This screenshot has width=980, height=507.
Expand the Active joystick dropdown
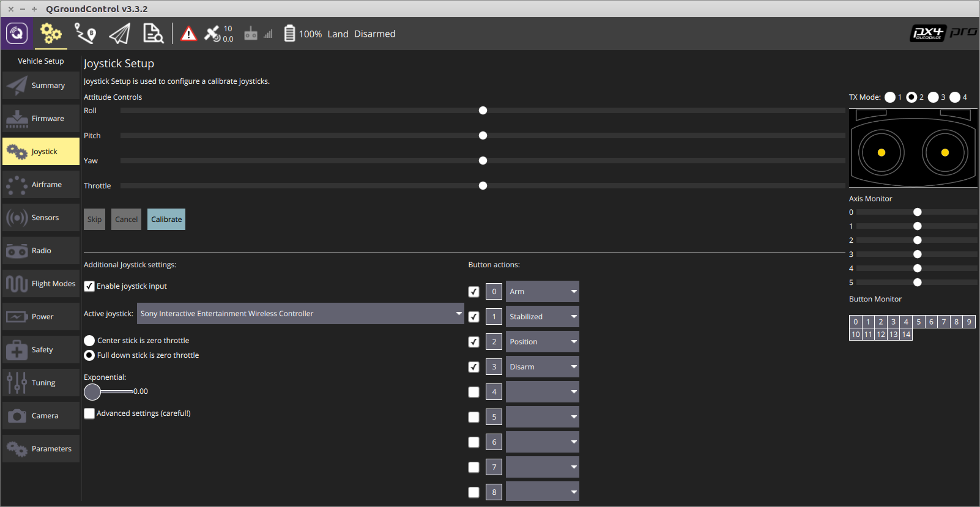[x=300, y=314]
